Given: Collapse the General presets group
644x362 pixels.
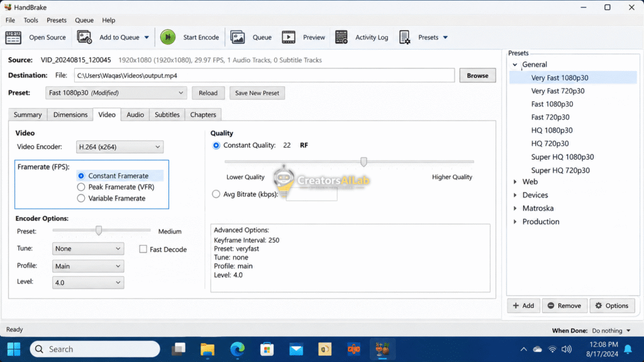Looking at the screenshot, I should click(515, 65).
